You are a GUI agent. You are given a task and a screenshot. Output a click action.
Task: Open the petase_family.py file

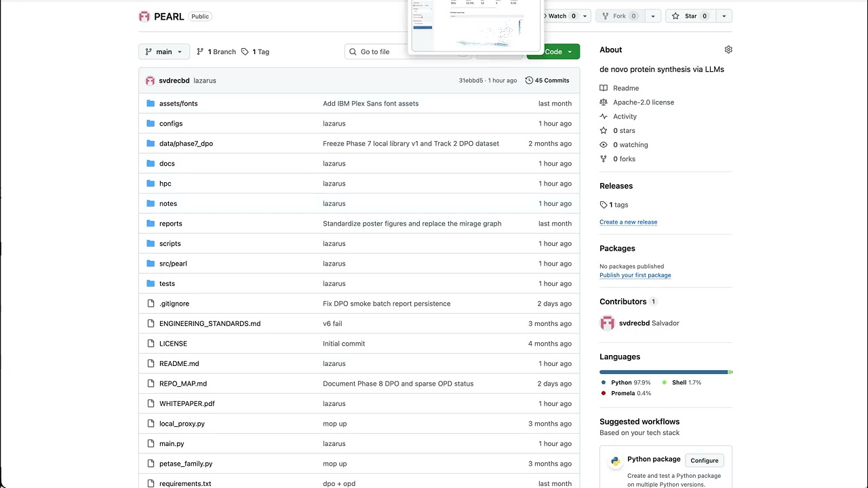pos(186,464)
